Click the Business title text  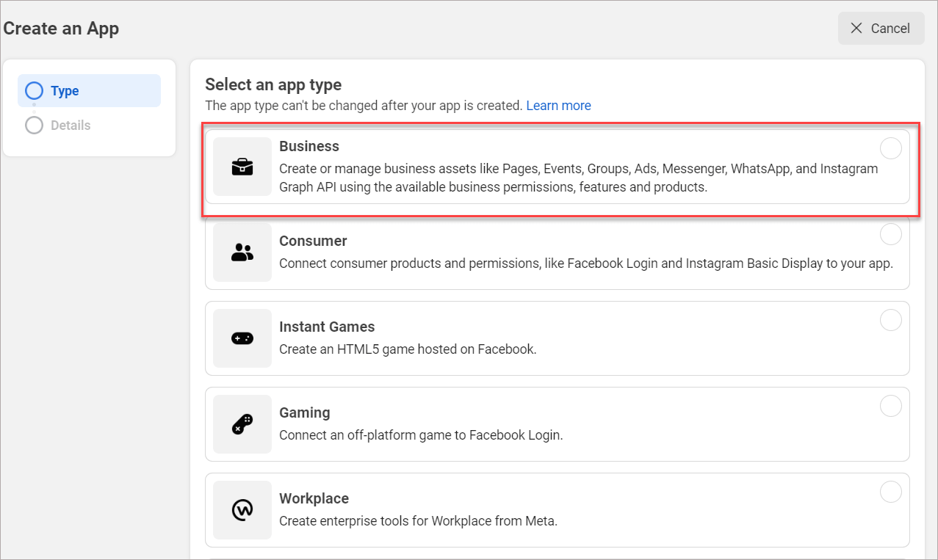pos(309,146)
